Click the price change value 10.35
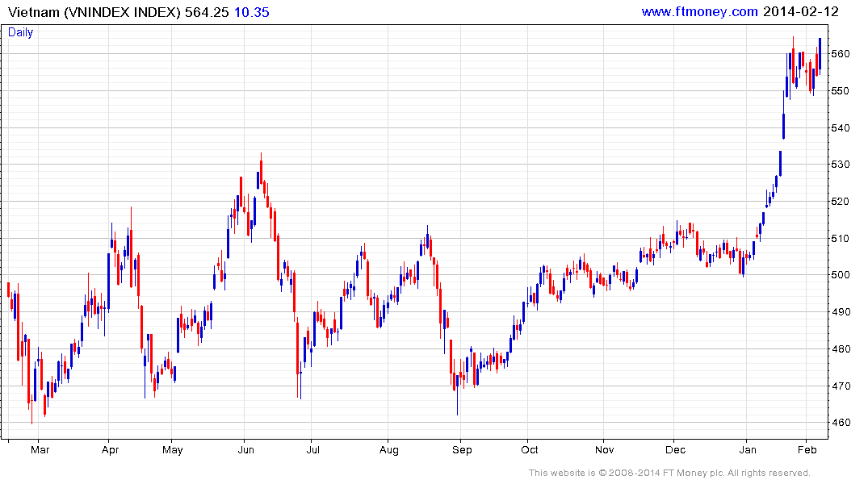Viewport: 868px width, 484px height. tap(251, 12)
